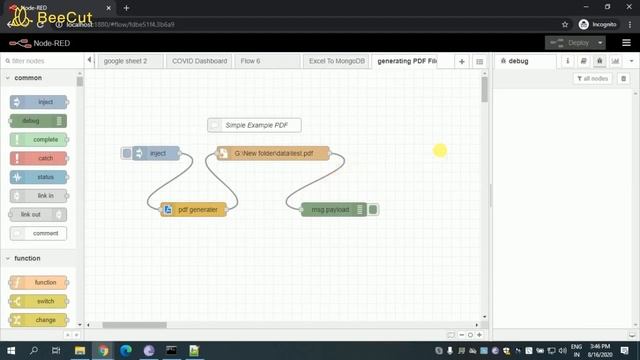The height and width of the screenshot is (360, 640).
Task: Filter debug messages by all nodes
Action: click(593, 78)
